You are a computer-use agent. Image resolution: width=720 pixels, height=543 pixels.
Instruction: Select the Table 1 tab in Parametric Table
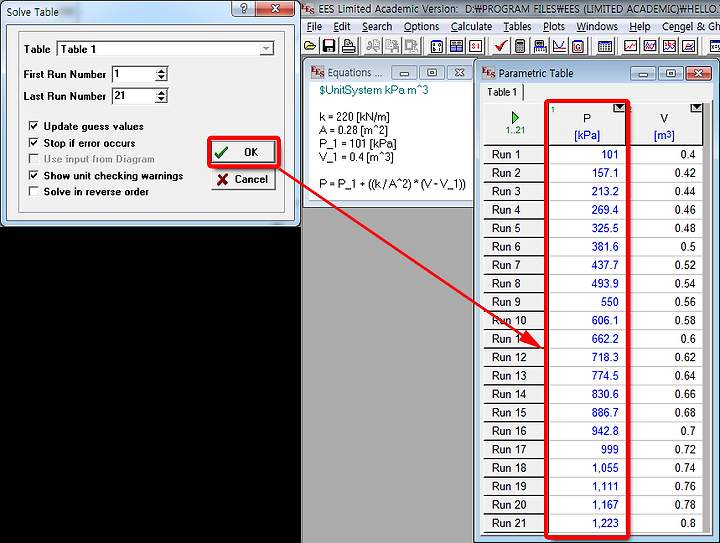tap(502, 92)
